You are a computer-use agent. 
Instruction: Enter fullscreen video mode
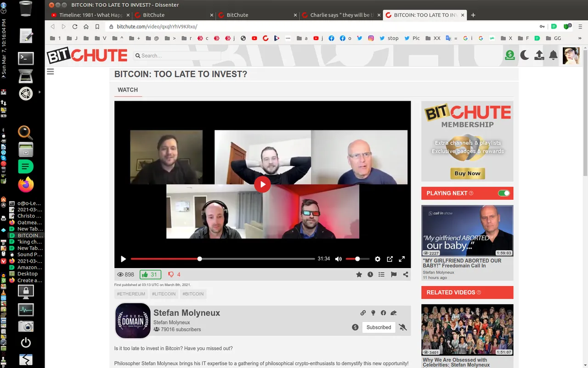coord(401,259)
